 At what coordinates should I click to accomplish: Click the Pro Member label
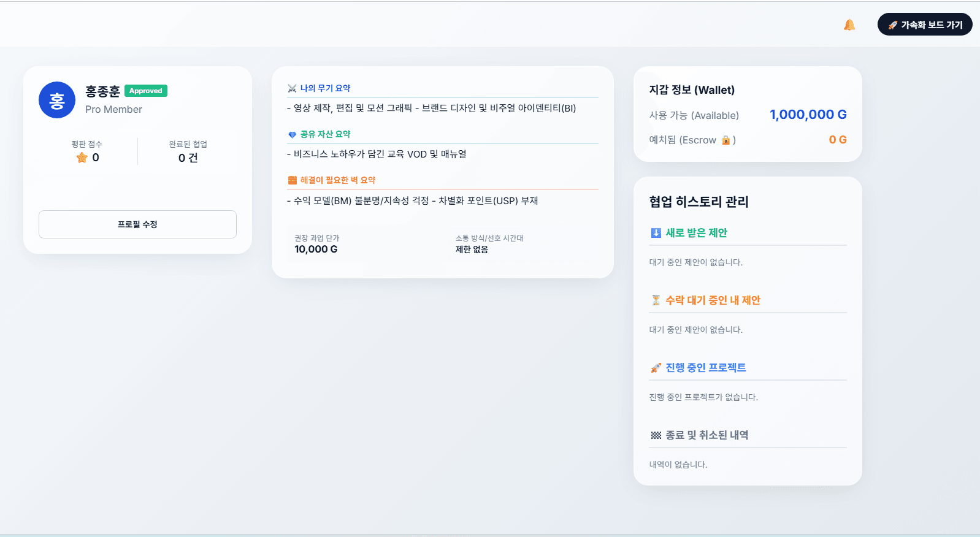pos(113,109)
